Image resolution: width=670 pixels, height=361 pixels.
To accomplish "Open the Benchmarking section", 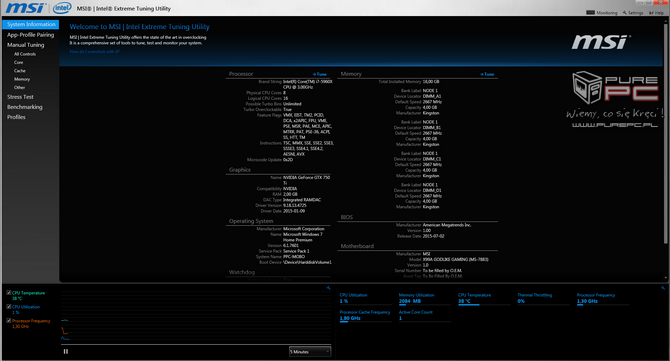I will click(x=25, y=107).
